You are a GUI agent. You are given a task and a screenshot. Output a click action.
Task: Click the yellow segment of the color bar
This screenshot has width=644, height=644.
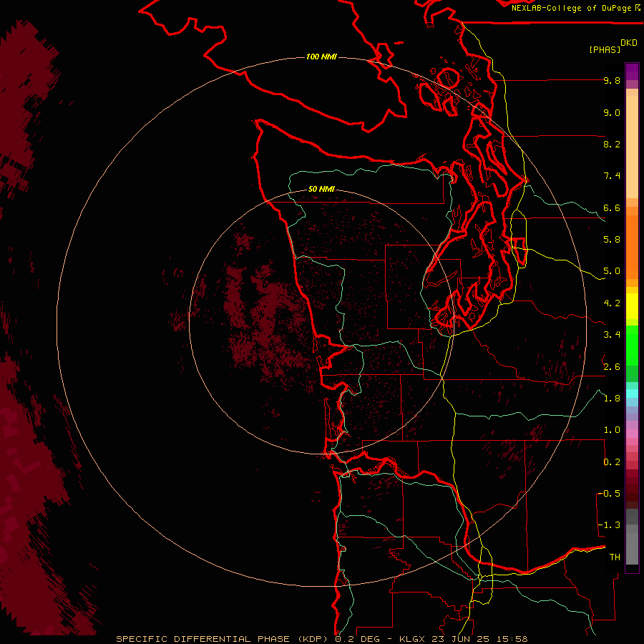[x=632, y=306]
